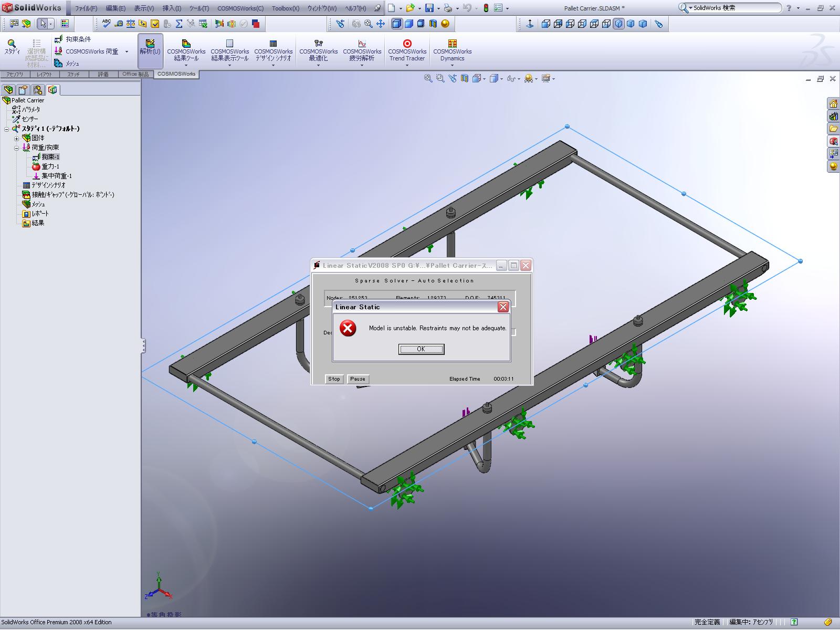
Task: Open the 表示(V) menu
Action: (x=144, y=8)
